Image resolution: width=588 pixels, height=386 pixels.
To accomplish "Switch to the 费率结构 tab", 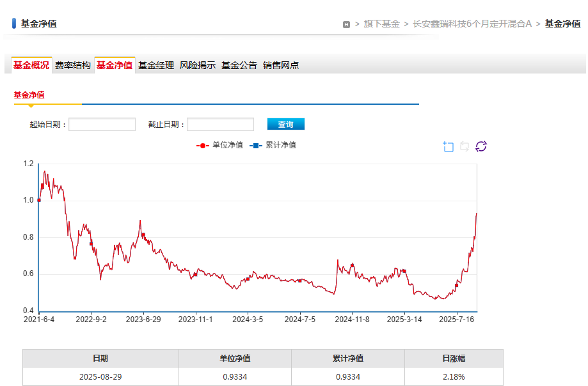I will (72, 65).
